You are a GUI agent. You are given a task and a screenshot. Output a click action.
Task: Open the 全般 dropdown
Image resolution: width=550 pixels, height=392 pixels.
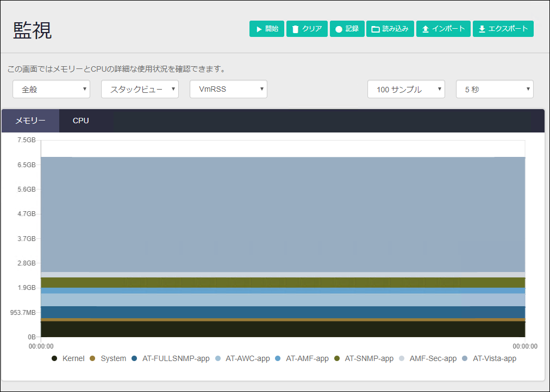click(x=51, y=89)
